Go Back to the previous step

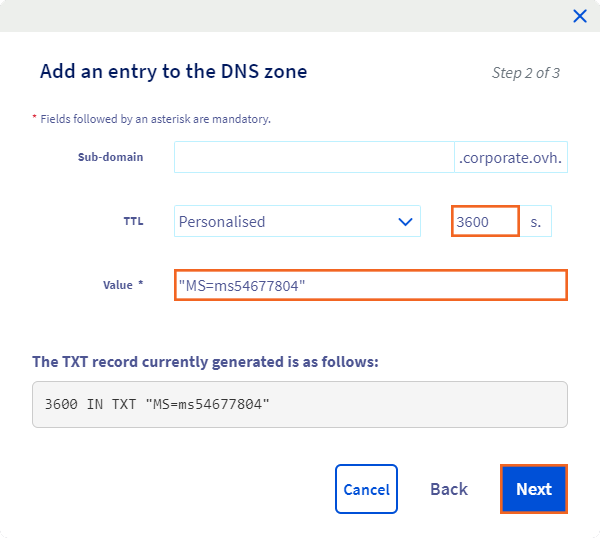[449, 489]
